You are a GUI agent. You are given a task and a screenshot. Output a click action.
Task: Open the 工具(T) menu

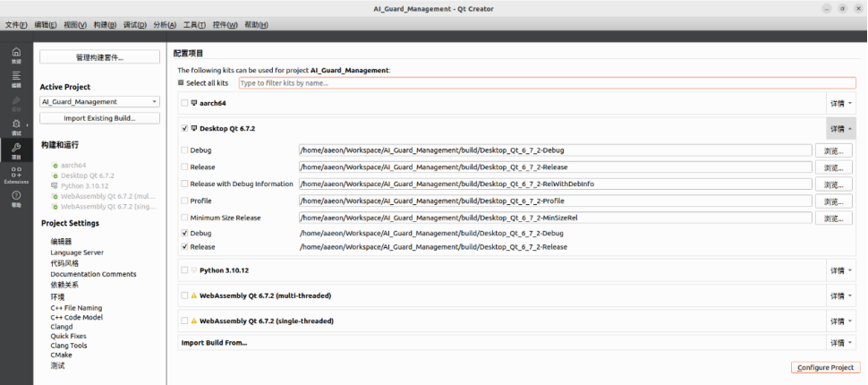click(194, 25)
